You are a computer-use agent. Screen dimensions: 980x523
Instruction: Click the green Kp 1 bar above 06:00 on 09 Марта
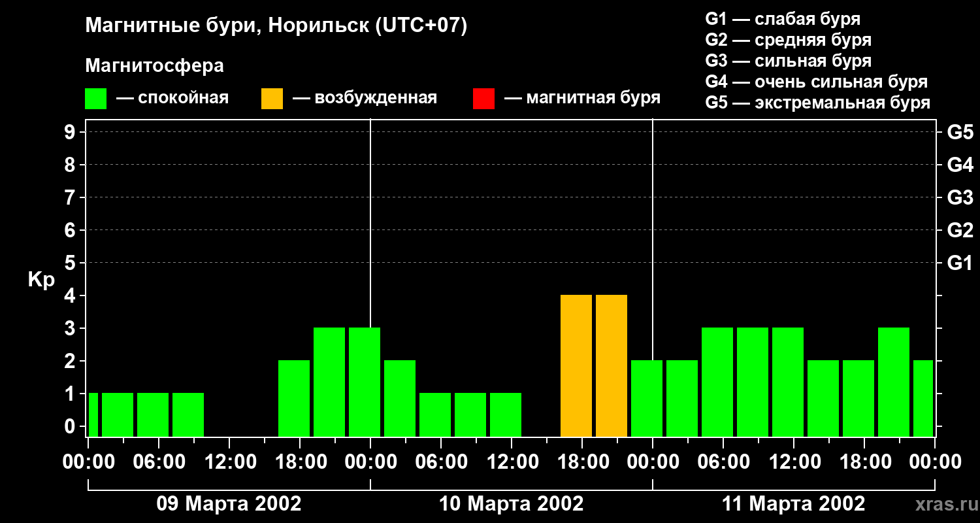[x=153, y=414]
